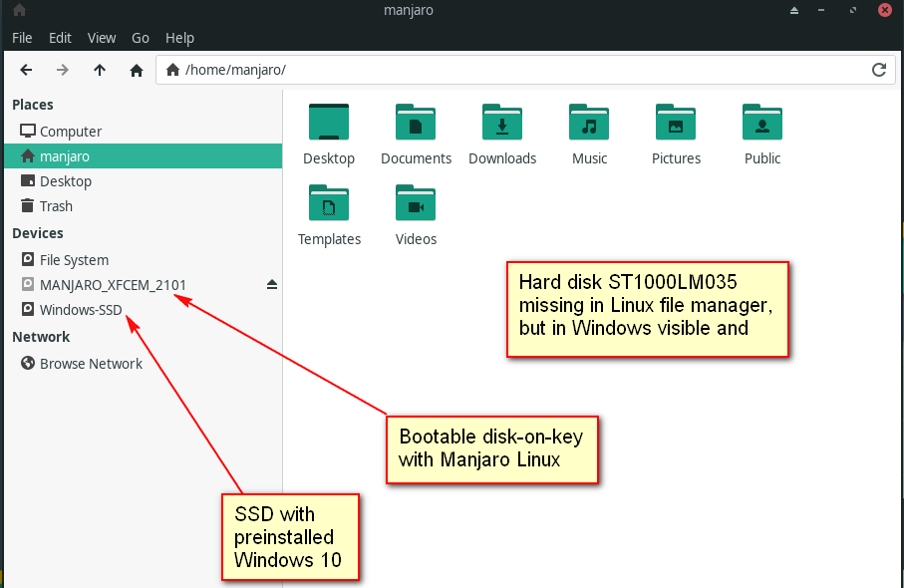904x588 pixels.
Task: Click the Forward navigation arrow
Action: click(x=63, y=70)
